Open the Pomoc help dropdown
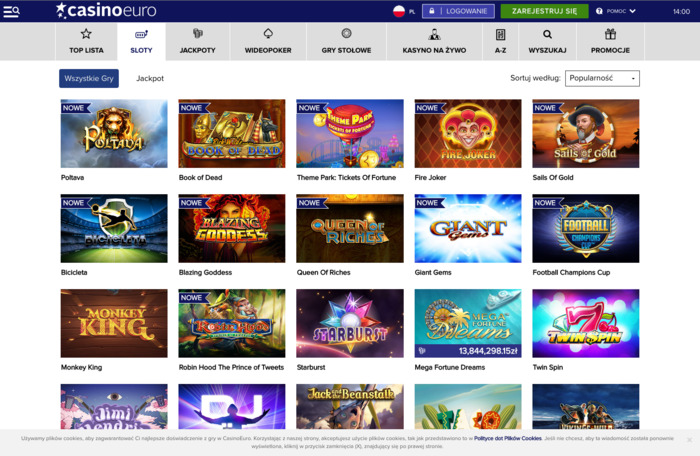The image size is (700, 456). [x=616, y=11]
